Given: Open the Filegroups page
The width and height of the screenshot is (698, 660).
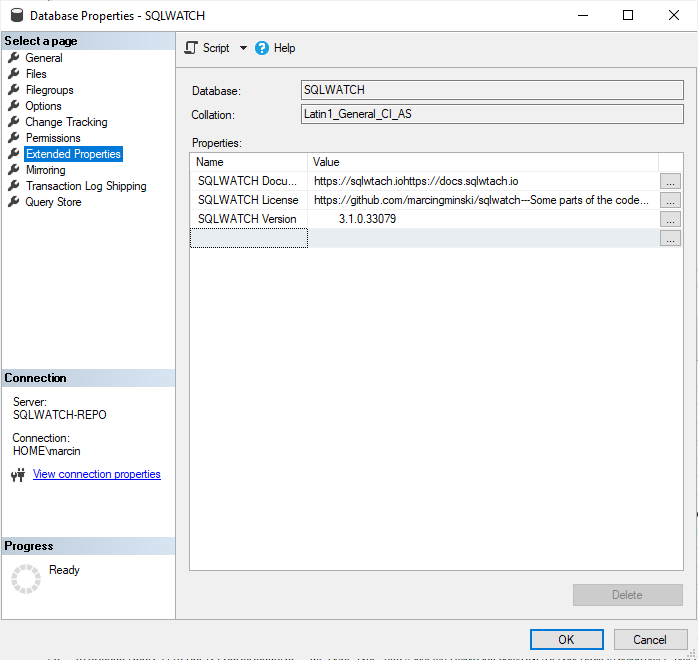Looking at the screenshot, I should tap(49, 90).
